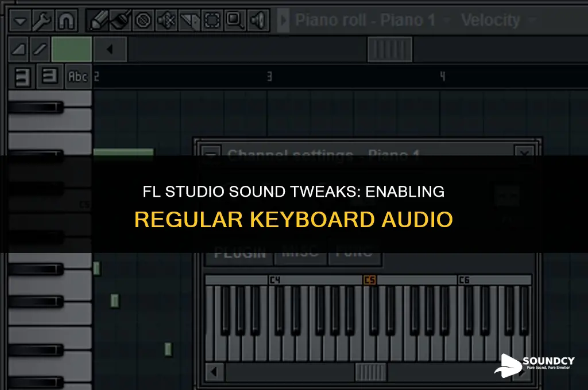
Task: Select the dashed-square Select tool
Action: point(212,20)
